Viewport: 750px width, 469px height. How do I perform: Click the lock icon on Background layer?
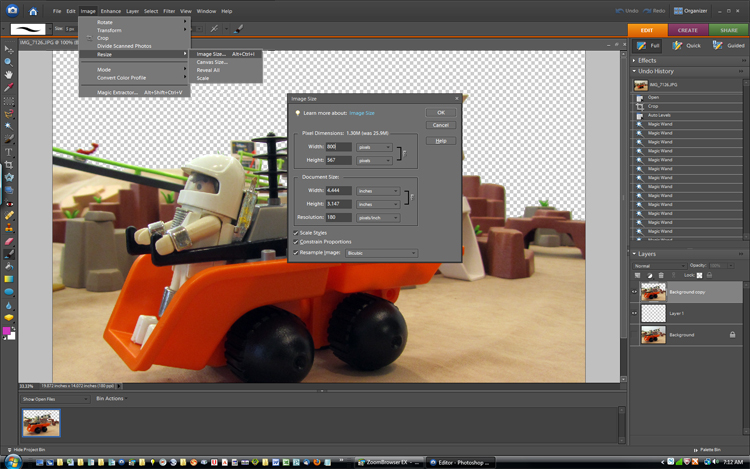pos(733,334)
